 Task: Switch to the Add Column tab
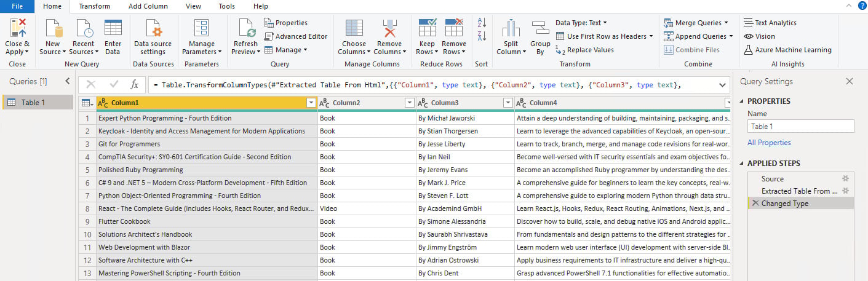point(148,6)
